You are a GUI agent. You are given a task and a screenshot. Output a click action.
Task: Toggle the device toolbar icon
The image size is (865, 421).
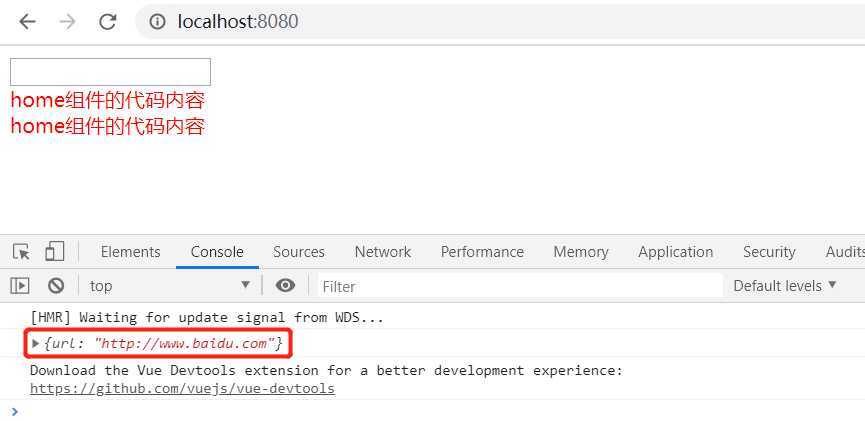[x=55, y=252]
